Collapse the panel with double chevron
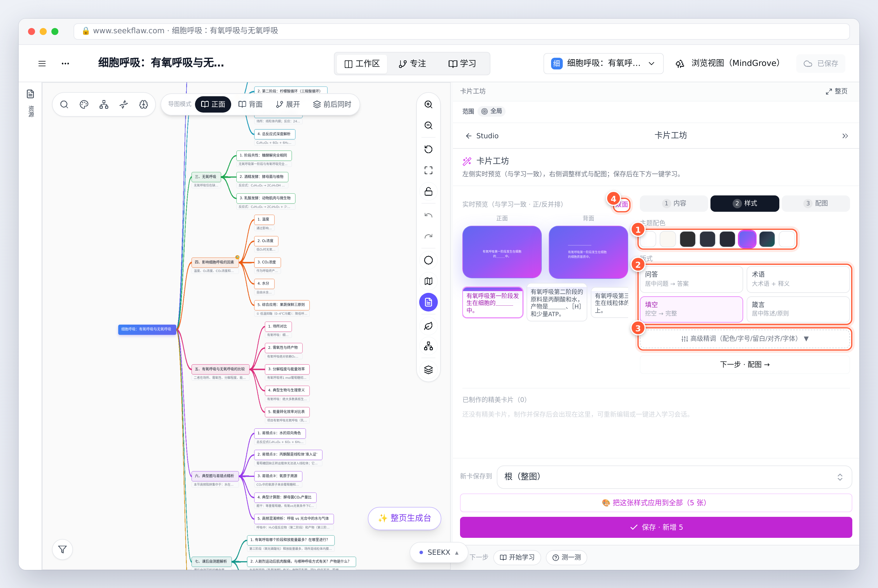Image resolution: width=878 pixels, height=588 pixels. click(x=845, y=136)
